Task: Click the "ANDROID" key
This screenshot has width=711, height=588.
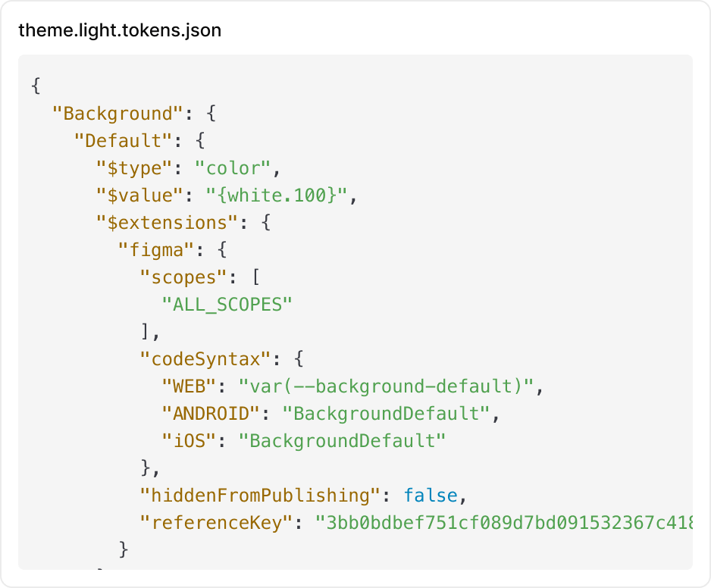Action: click(211, 414)
